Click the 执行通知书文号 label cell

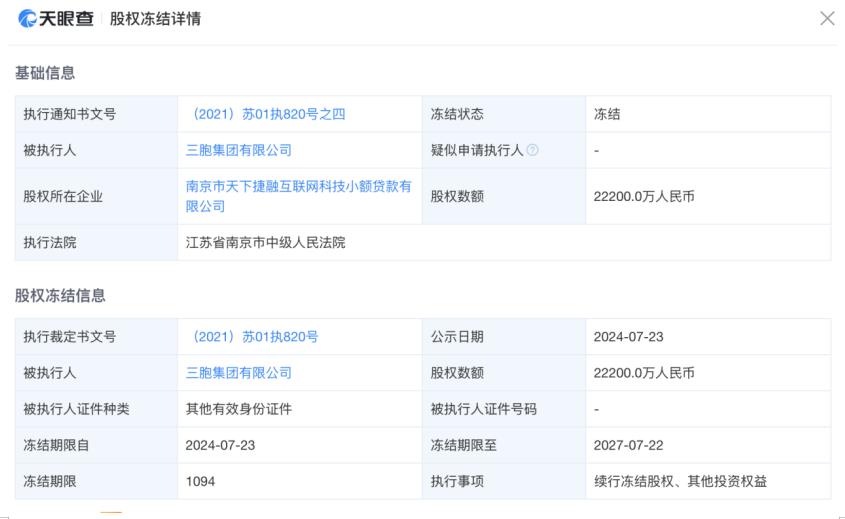click(96, 114)
